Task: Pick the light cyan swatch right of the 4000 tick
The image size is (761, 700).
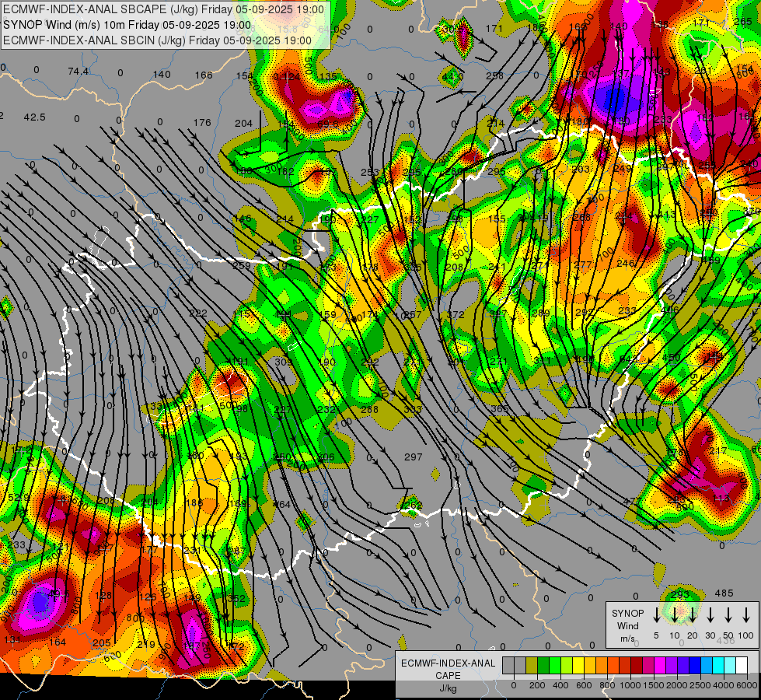Action: coord(729,665)
